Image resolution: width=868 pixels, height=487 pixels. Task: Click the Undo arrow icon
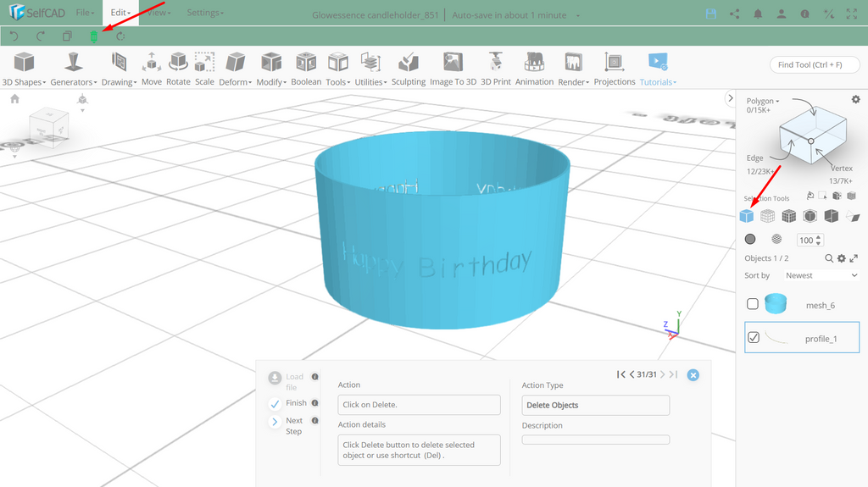14,36
